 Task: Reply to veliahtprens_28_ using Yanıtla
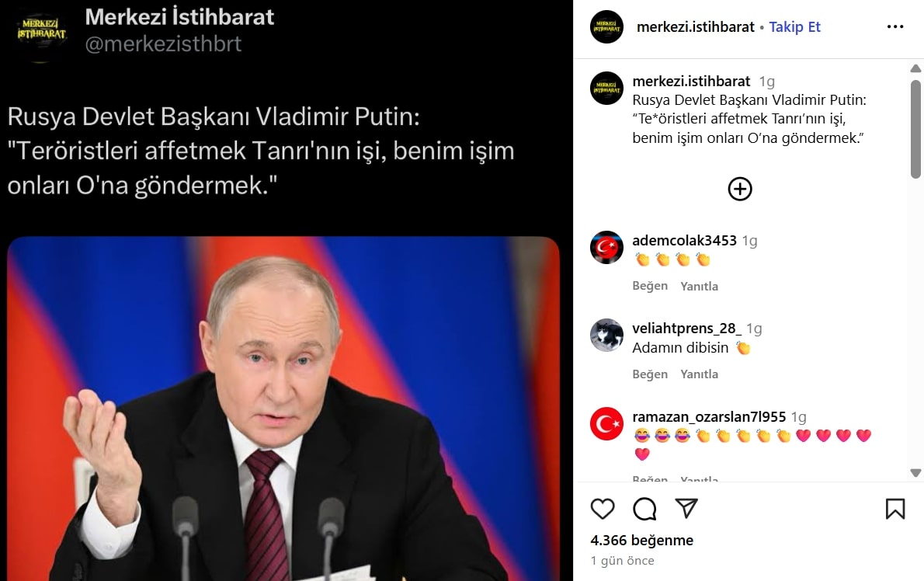699,374
